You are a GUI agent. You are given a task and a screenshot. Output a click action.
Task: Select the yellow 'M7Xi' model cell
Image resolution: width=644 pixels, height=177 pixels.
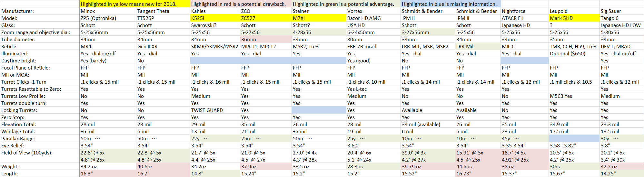point(319,18)
